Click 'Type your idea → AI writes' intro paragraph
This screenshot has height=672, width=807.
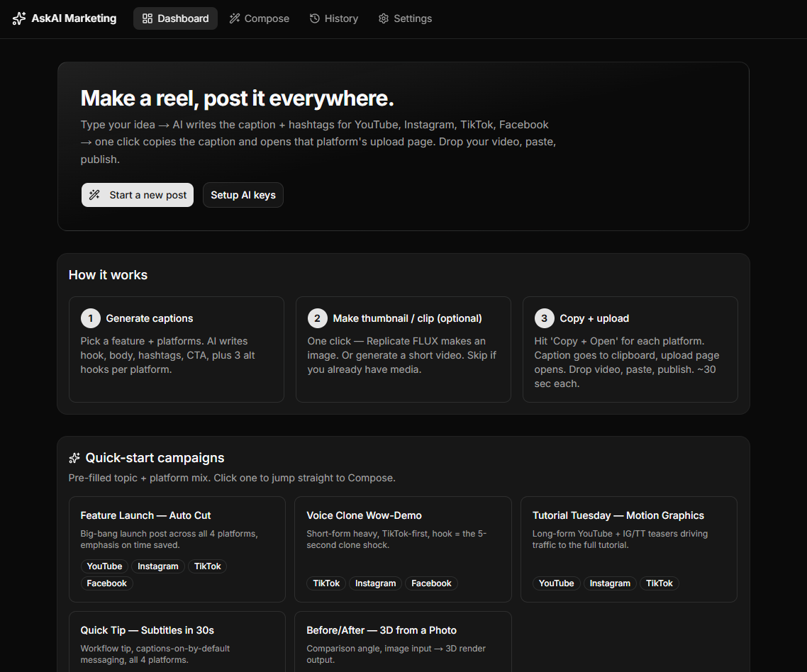click(x=318, y=142)
